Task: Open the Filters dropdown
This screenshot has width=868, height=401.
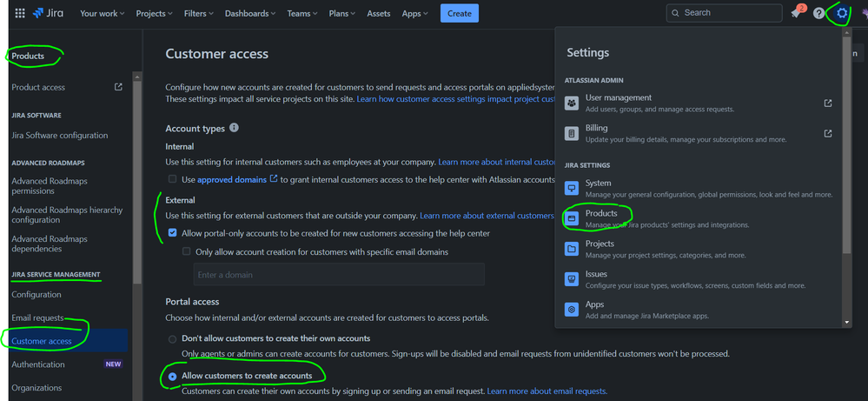Action: click(x=199, y=13)
